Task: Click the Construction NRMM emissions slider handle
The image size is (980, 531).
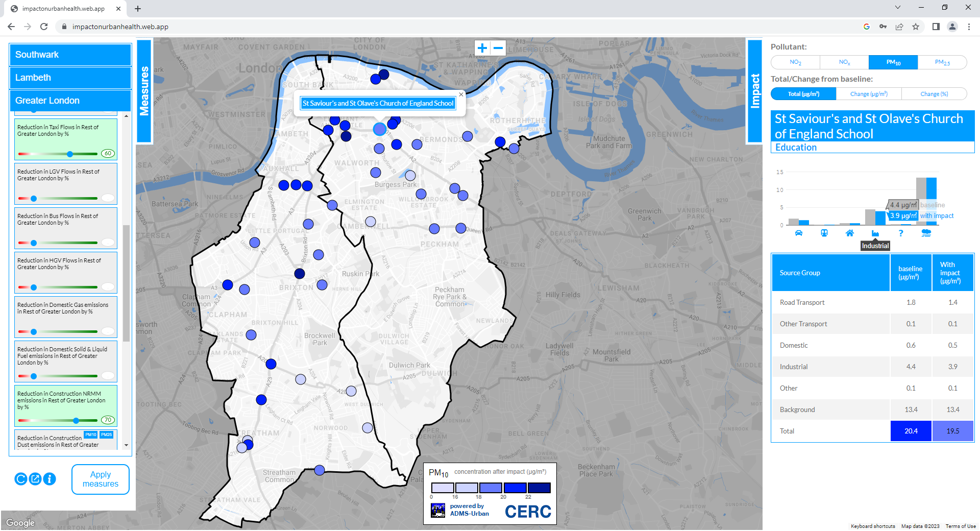Action: coord(76,421)
